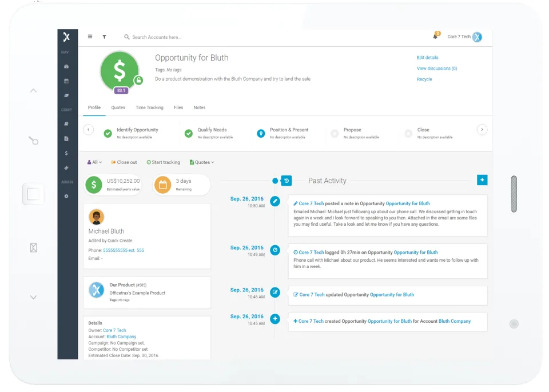549x392 pixels.
Task: Select the Position & Present stage marker
Action: (x=261, y=133)
